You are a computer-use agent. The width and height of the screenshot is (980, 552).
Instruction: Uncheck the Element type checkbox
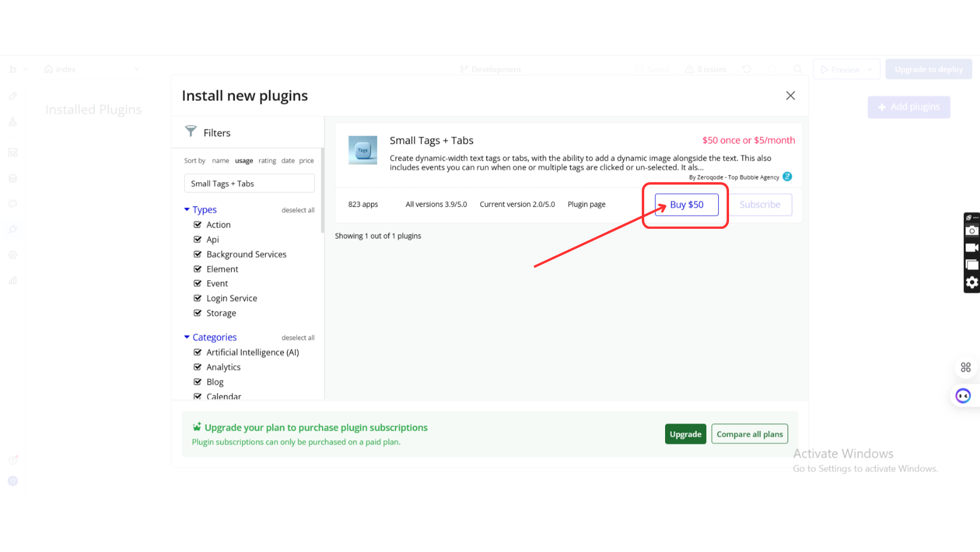[x=198, y=269]
